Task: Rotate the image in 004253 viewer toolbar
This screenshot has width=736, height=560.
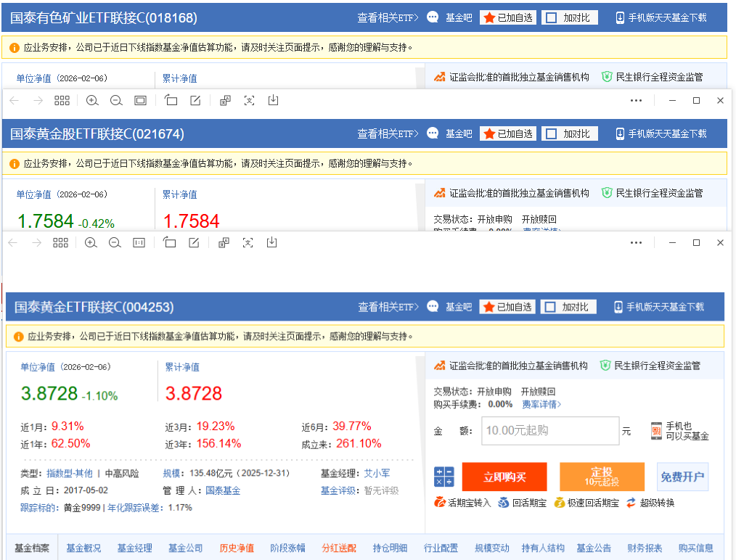Action: (x=169, y=242)
